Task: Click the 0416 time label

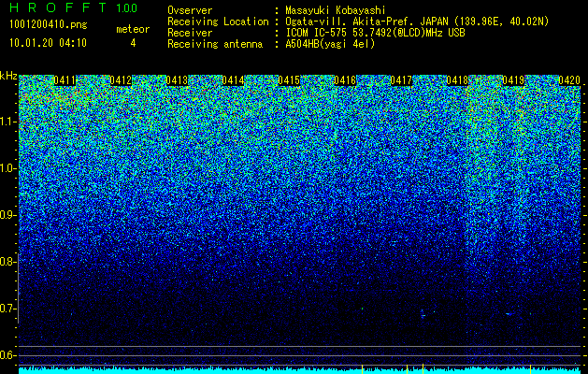Action: tap(345, 80)
